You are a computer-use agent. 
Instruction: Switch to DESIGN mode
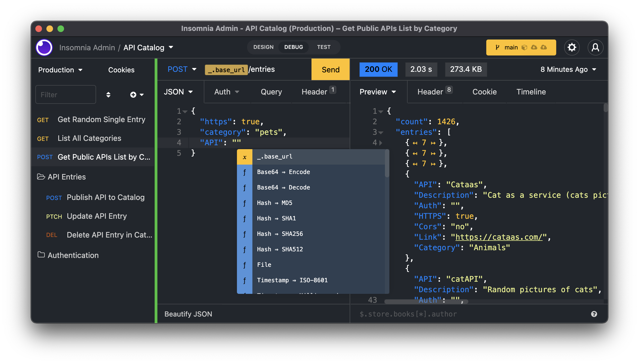coord(263,47)
